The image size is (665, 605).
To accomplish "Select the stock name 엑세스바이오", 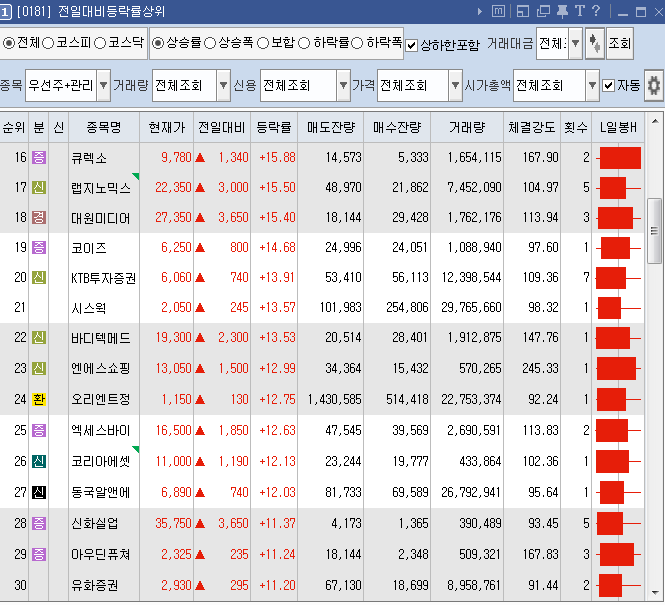I will coord(101,431).
